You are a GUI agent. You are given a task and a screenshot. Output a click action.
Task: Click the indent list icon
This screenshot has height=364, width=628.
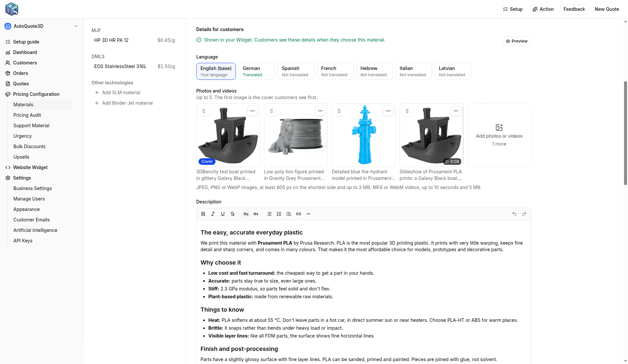click(x=289, y=214)
